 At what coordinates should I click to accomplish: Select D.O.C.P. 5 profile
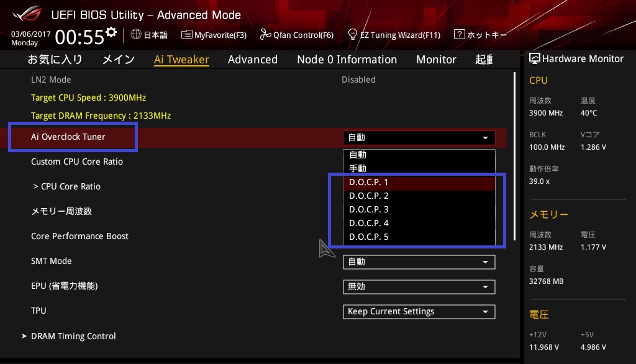(x=419, y=237)
